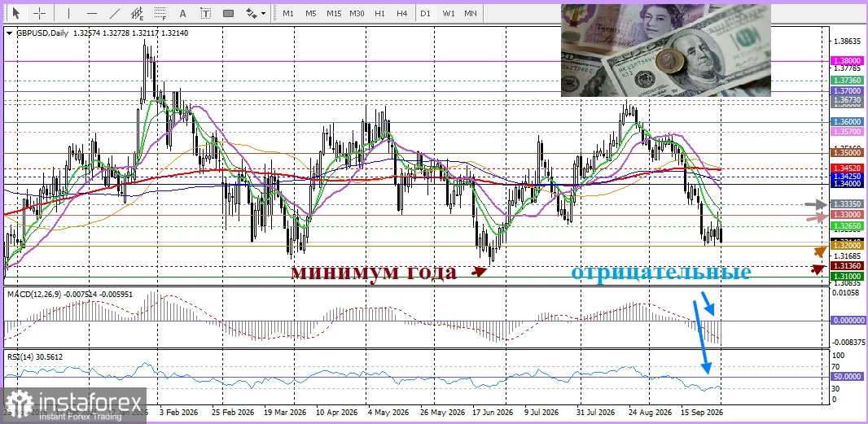Open the arrows tool dropdown arrow

point(264,13)
